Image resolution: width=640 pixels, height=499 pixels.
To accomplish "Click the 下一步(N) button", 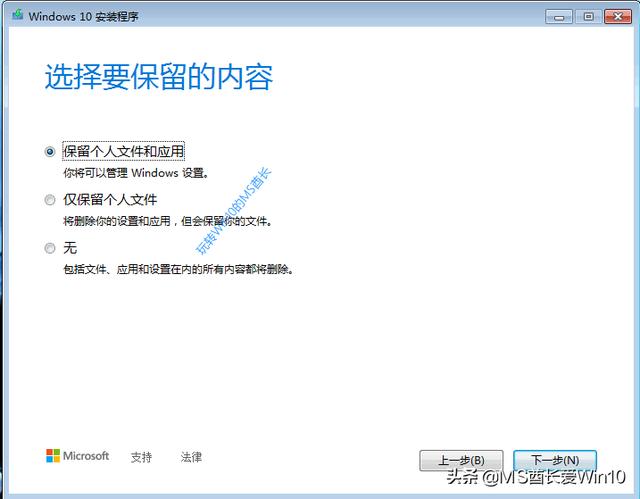I will click(x=555, y=461).
